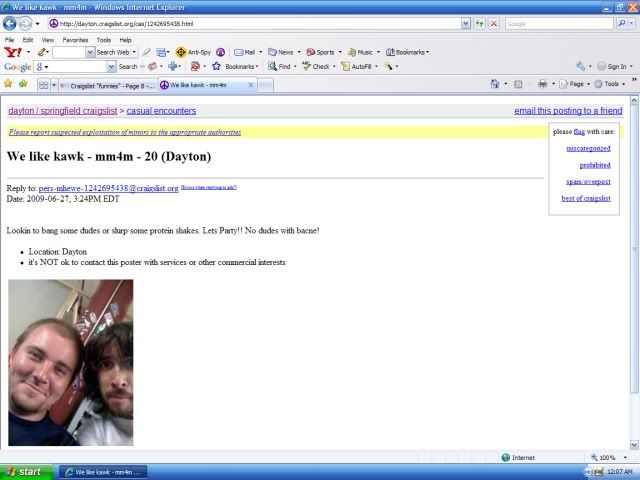Click 'email this posting to a friend' link
This screenshot has height=480, width=640.
(568, 111)
